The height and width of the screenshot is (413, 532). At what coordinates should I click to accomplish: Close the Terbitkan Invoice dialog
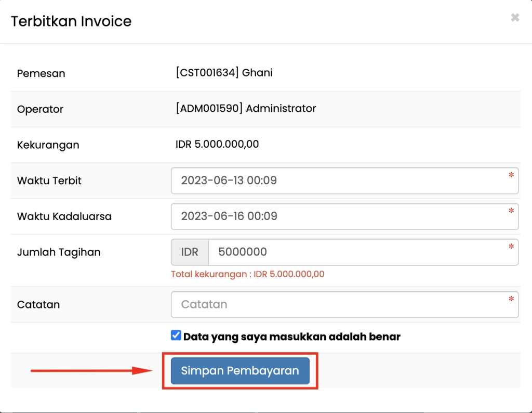point(515,18)
